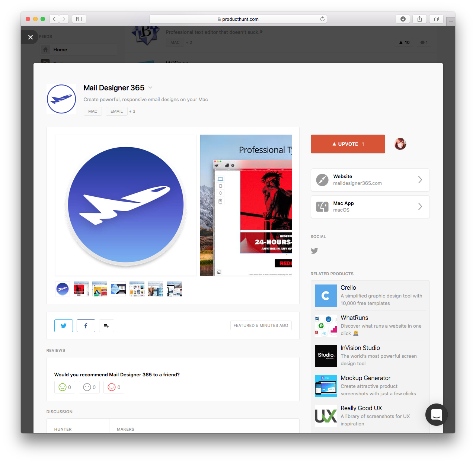476x463 pixels.
Task: Open the InVision Studio related product
Action: pyautogui.click(x=370, y=356)
